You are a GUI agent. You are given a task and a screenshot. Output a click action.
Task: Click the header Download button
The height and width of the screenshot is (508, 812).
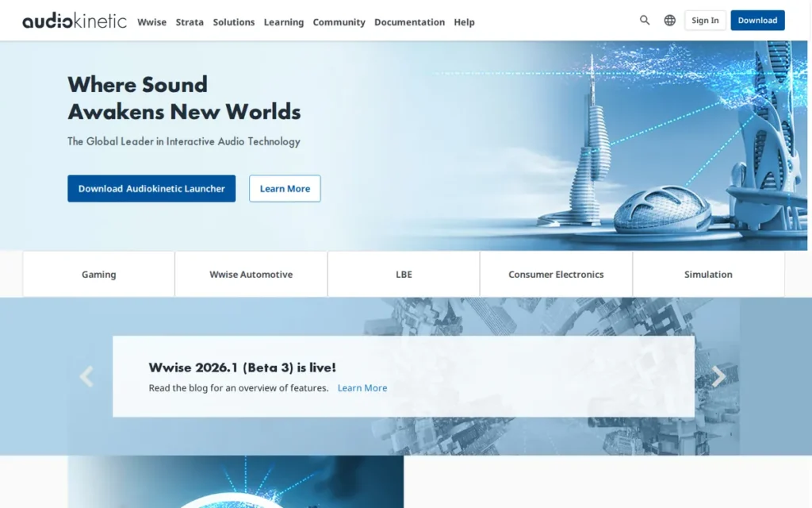(757, 20)
